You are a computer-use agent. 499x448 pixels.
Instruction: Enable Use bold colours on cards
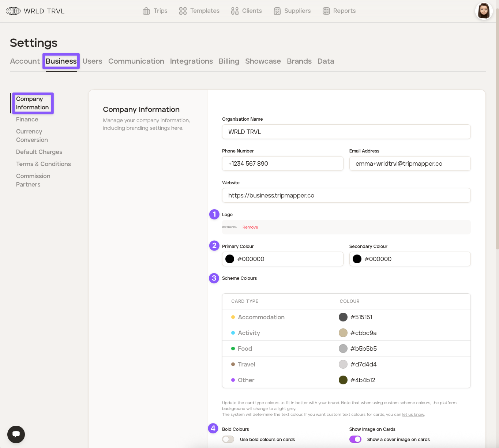coord(228,439)
